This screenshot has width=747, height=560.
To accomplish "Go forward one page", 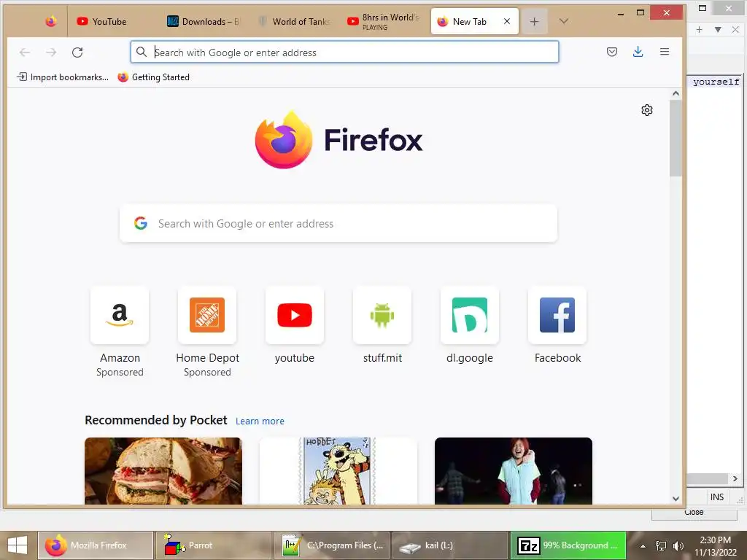I will click(x=51, y=52).
